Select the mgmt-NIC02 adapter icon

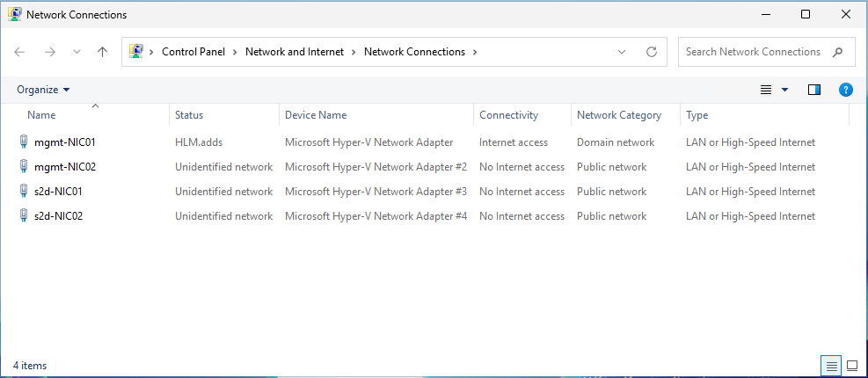(x=23, y=167)
